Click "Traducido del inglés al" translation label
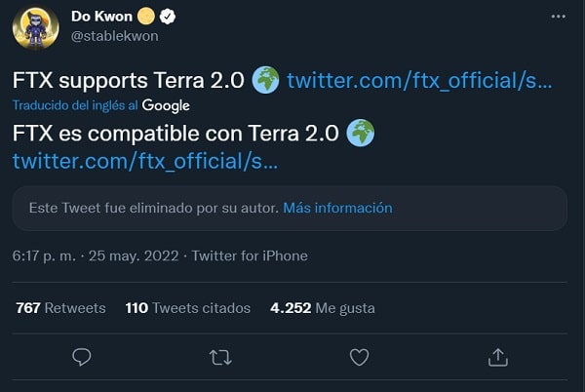The image size is (585, 392). pos(74,105)
